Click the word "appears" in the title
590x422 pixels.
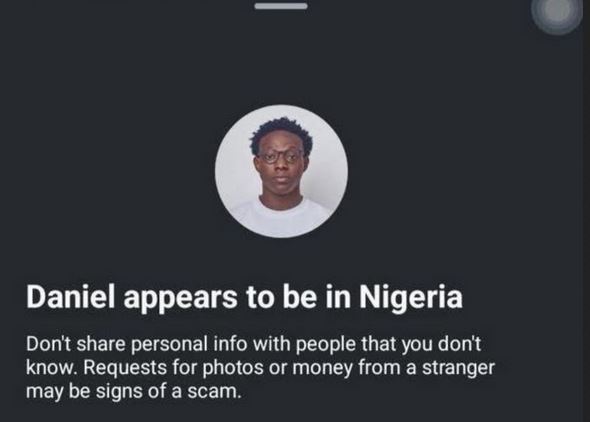(x=181, y=299)
